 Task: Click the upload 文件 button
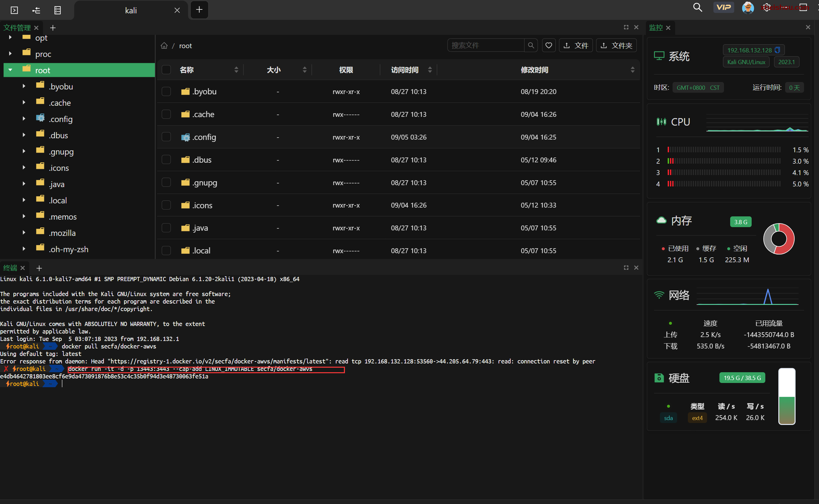click(576, 45)
